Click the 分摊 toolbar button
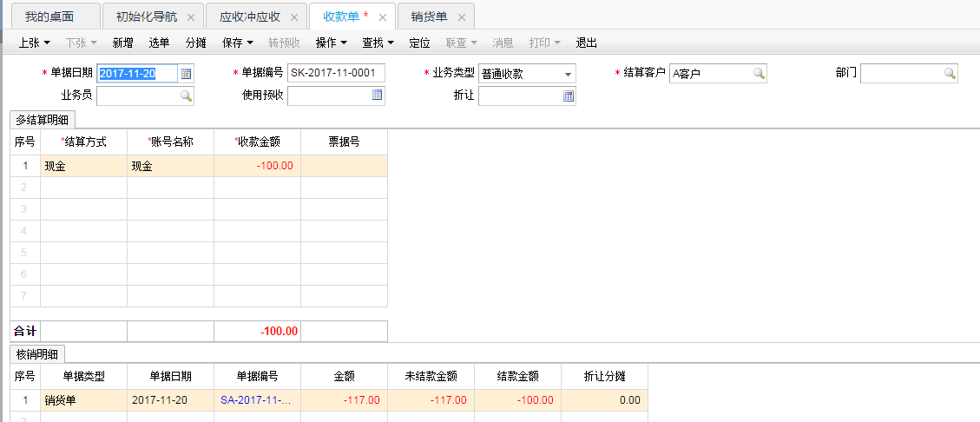980x422 pixels. point(195,43)
